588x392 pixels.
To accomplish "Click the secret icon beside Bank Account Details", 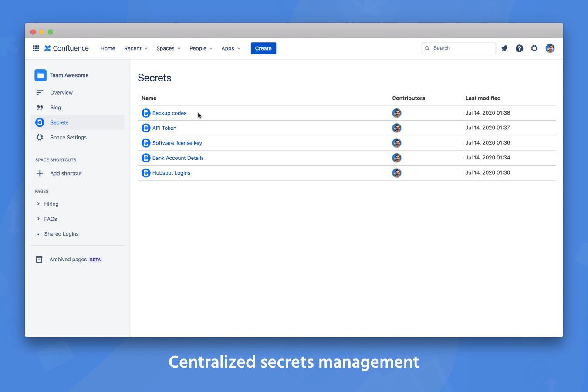I will point(146,158).
